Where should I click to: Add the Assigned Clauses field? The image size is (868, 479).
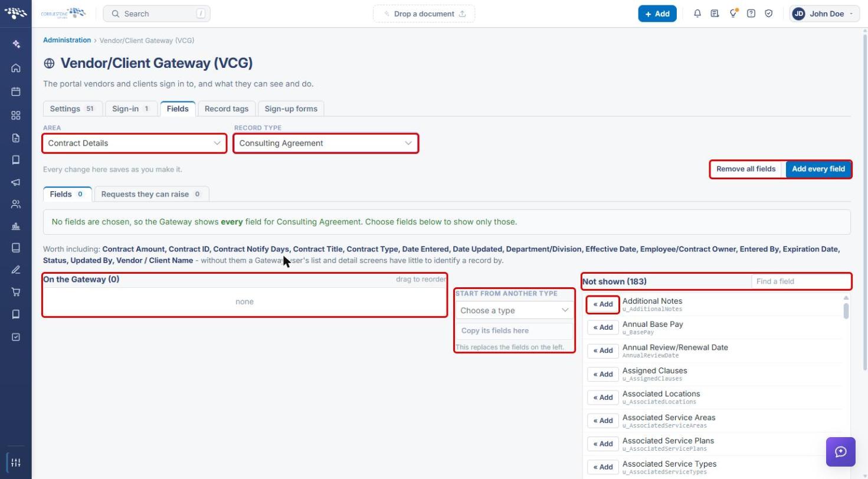[603, 374]
